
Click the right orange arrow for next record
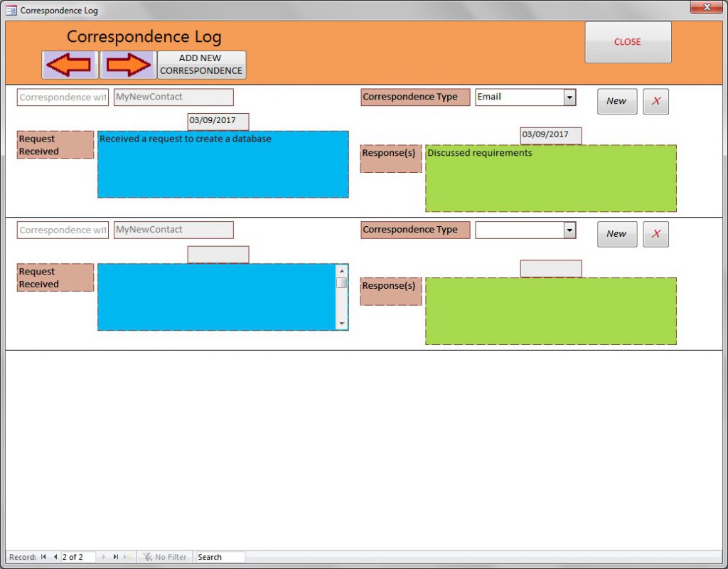click(x=128, y=65)
